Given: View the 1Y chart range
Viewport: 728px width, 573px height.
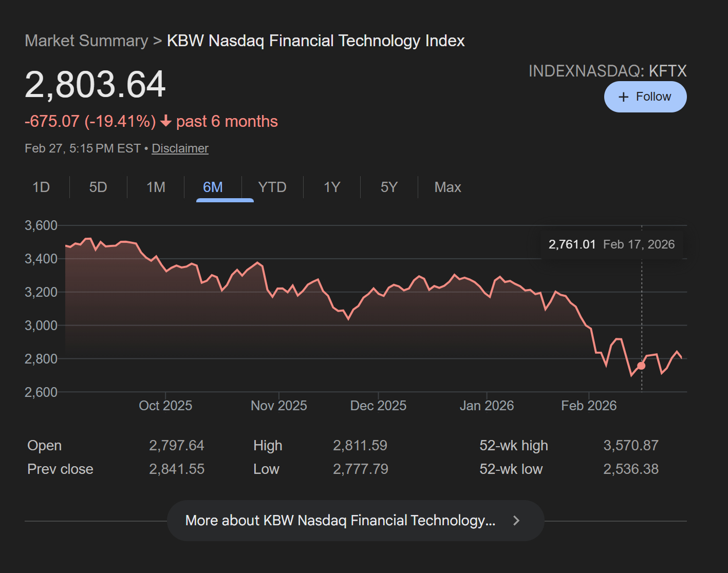Looking at the screenshot, I should [332, 187].
